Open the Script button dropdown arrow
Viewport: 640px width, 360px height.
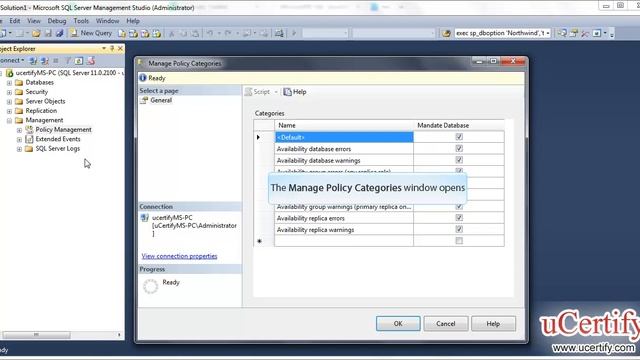click(x=276, y=92)
